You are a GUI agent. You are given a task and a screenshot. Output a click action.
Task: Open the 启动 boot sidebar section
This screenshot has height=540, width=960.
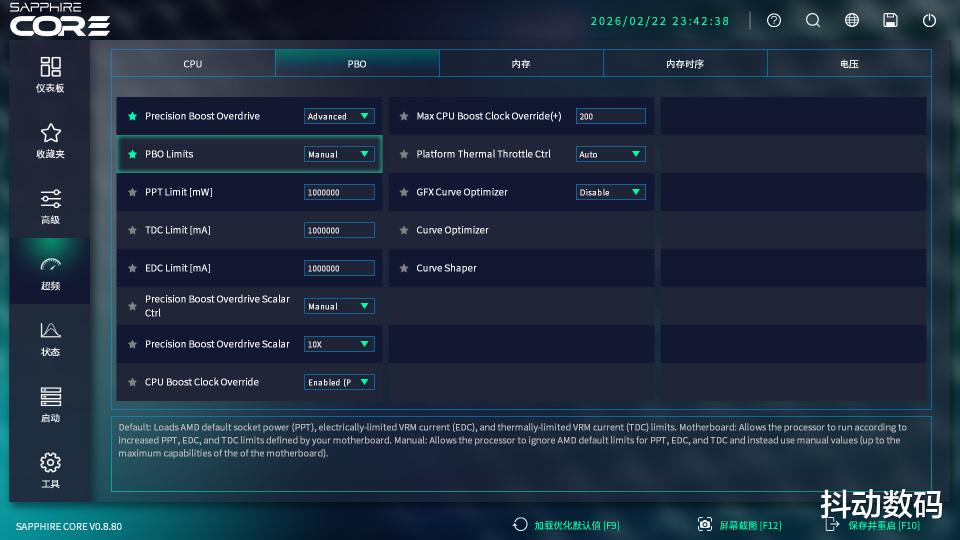click(50, 405)
